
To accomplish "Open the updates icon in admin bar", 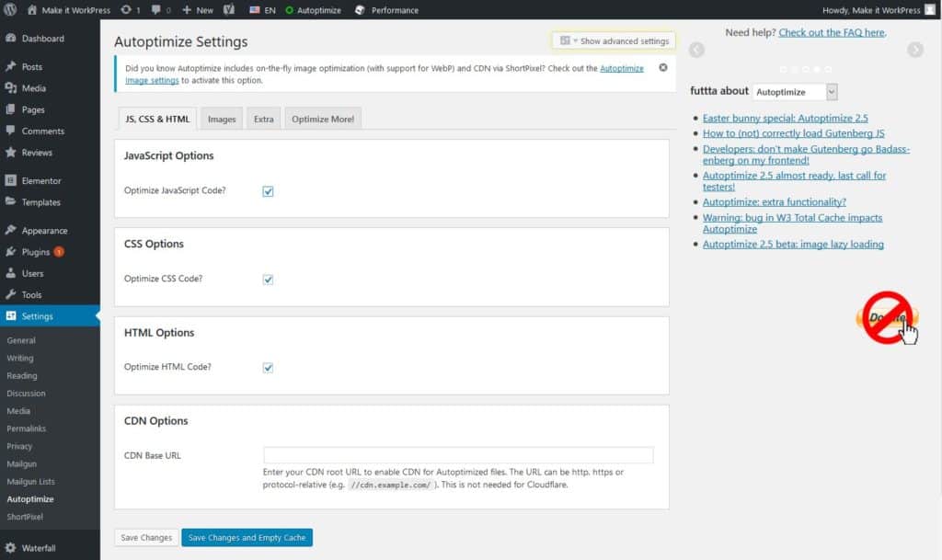I will (125, 9).
